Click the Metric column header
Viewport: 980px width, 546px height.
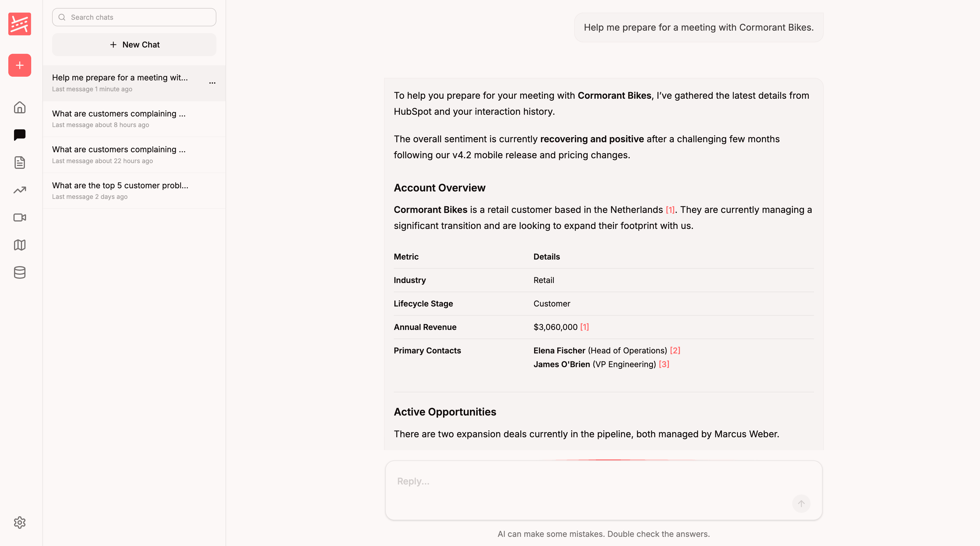[x=406, y=256]
